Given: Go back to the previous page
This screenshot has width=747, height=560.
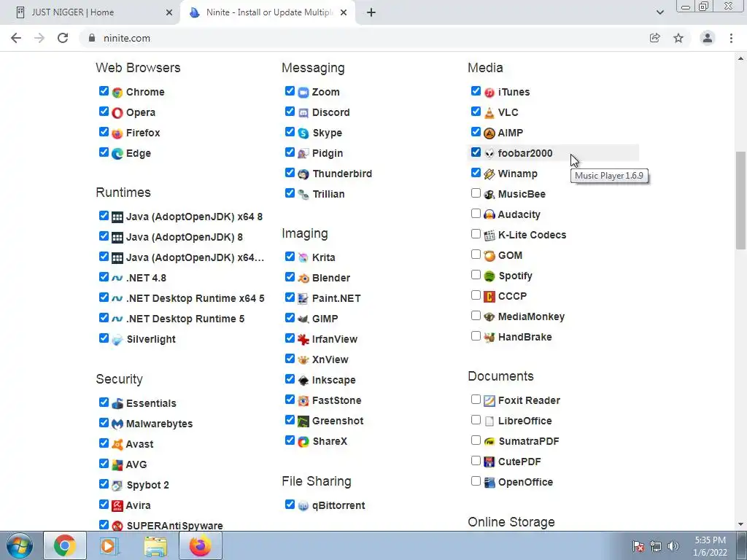Looking at the screenshot, I should click(x=16, y=38).
